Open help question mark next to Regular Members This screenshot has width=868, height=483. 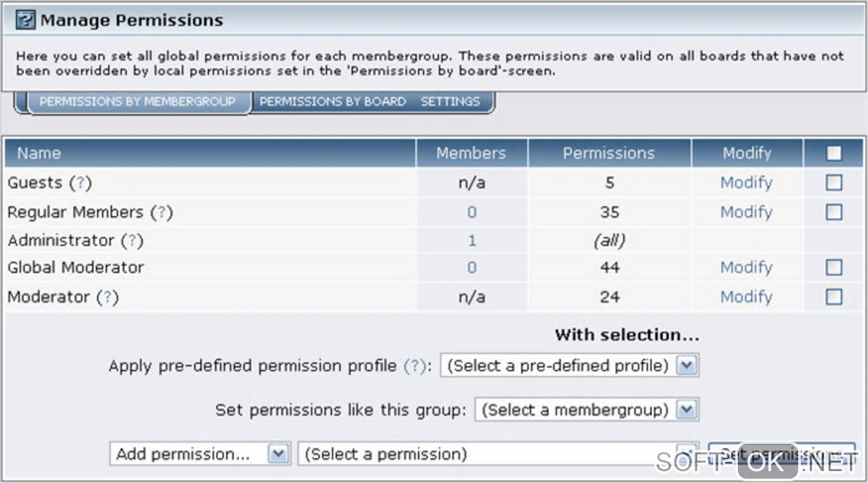click(161, 213)
